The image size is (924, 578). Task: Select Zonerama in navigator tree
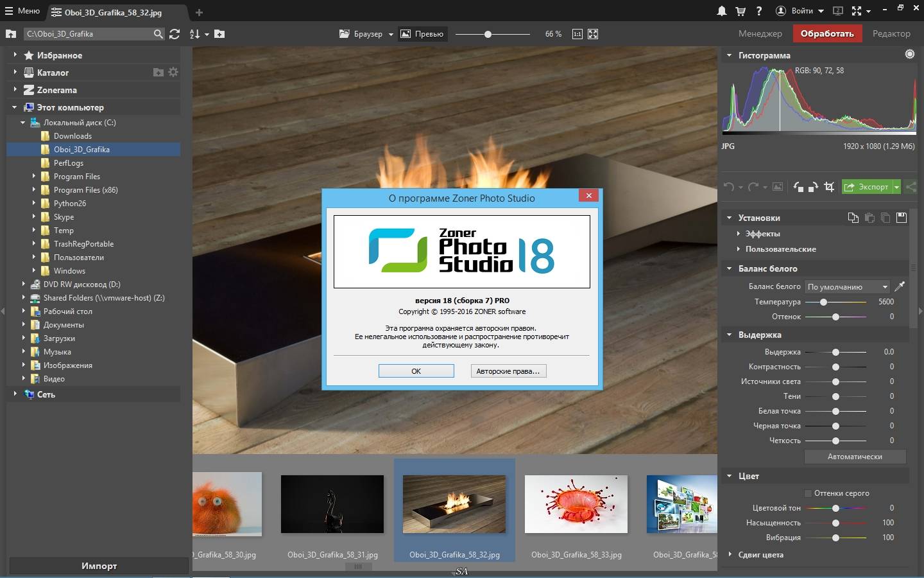[x=56, y=90]
